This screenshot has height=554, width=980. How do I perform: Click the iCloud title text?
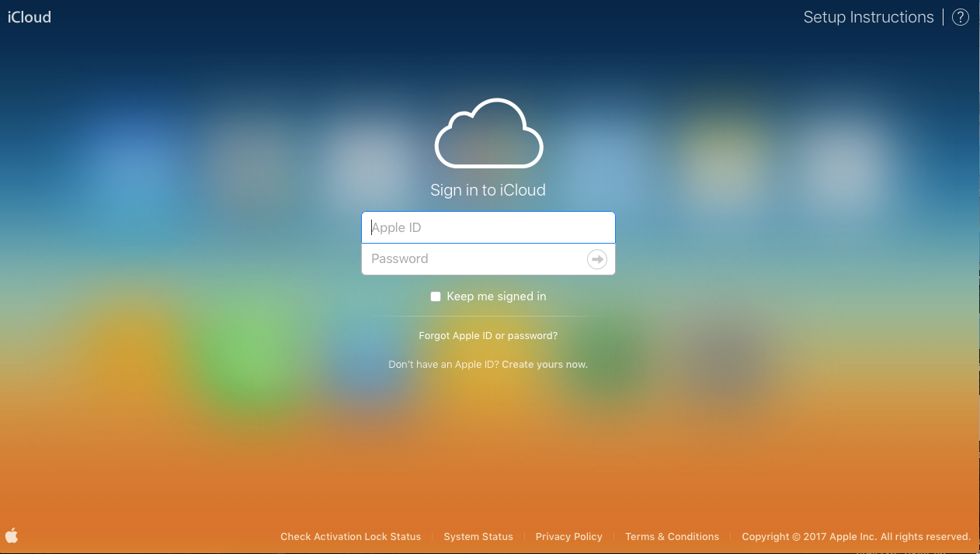pos(30,17)
